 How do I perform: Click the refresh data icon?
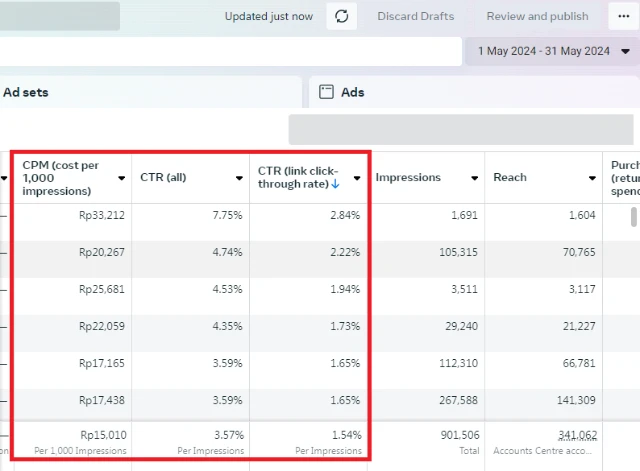tap(342, 16)
